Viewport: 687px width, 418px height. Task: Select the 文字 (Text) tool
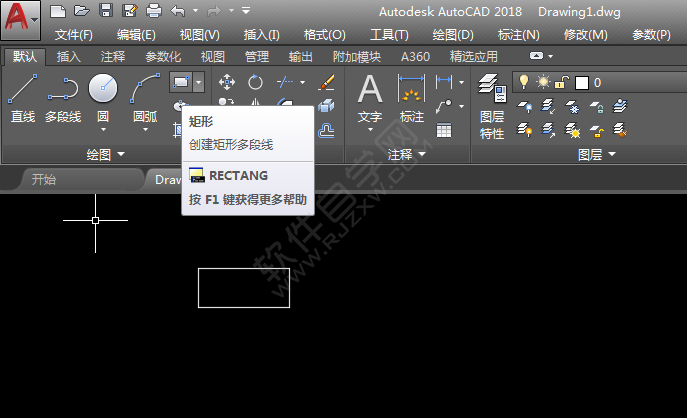[x=370, y=99]
